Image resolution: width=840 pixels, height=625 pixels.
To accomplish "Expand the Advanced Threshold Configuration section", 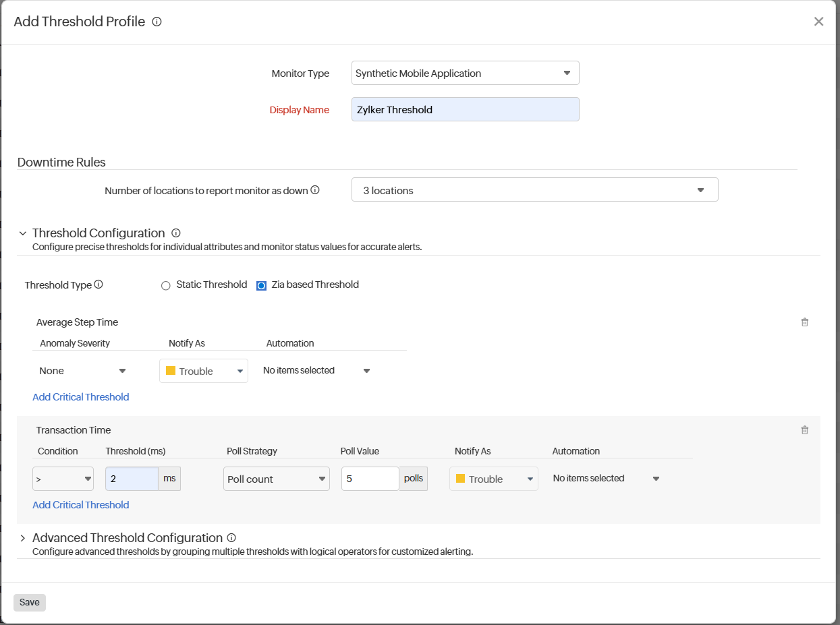I will click(22, 537).
